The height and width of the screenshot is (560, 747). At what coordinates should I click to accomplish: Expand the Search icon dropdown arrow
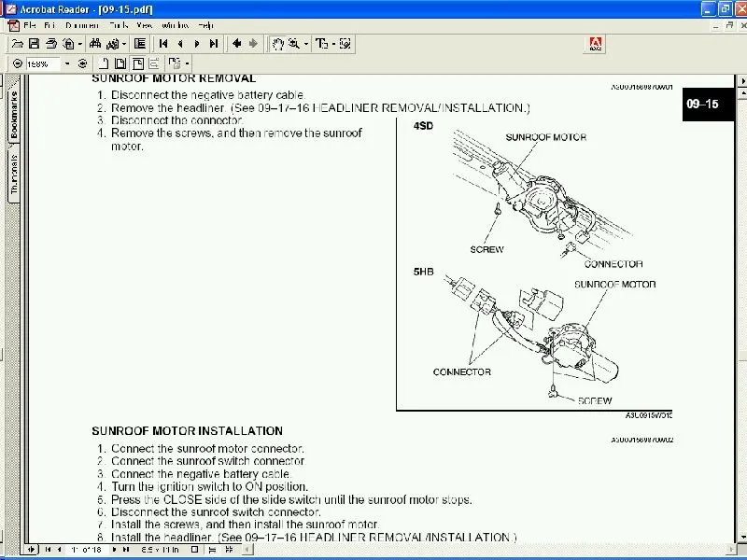(x=122, y=43)
